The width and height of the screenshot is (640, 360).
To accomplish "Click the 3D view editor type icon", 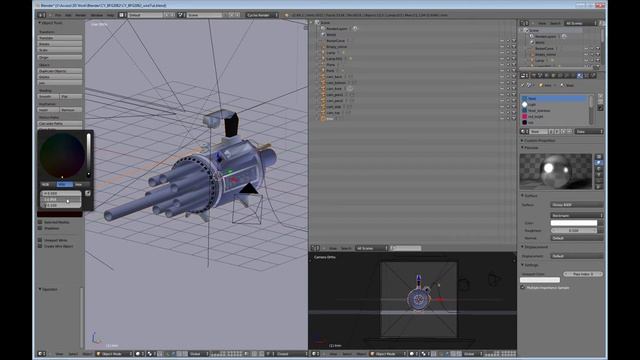I will [42, 354].
